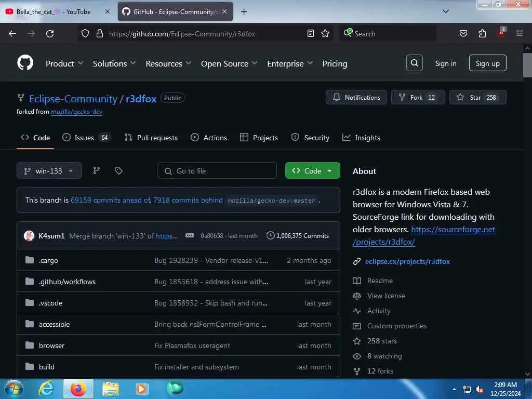Click the muted volume tray icon
The width and height of the screenshot is (532, 399).
[x=480, y=390]
